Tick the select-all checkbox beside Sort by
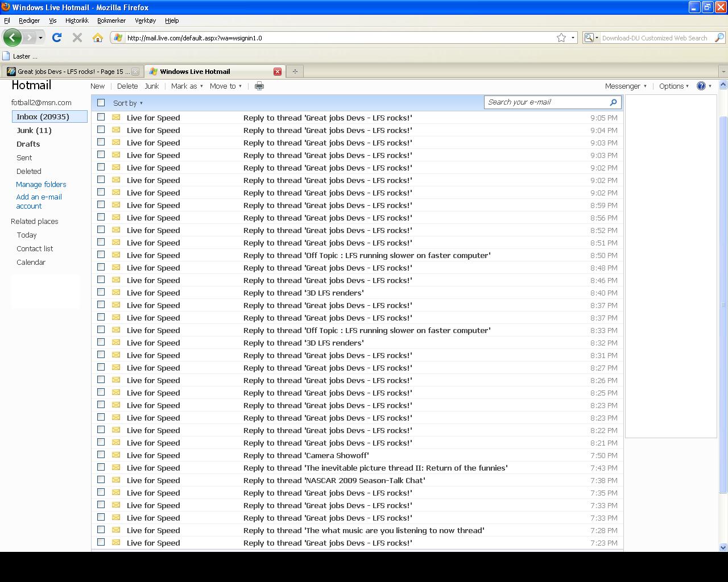This screenshot has height=582, width=728. [x=101, y=102]
